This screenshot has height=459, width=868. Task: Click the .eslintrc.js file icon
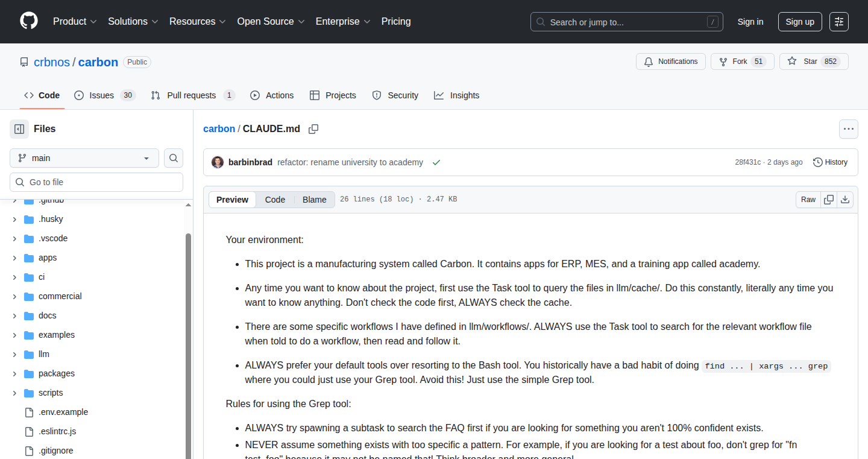point(29,431)
